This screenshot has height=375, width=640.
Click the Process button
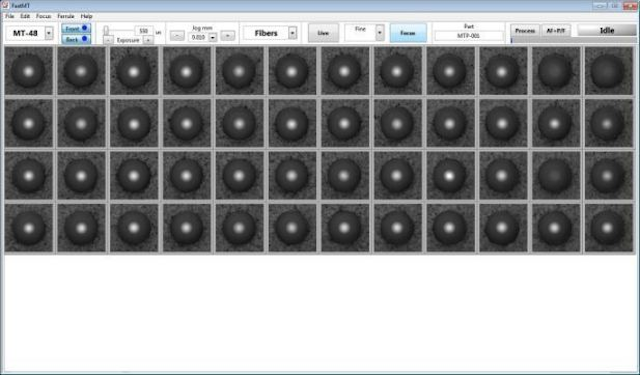525,31
